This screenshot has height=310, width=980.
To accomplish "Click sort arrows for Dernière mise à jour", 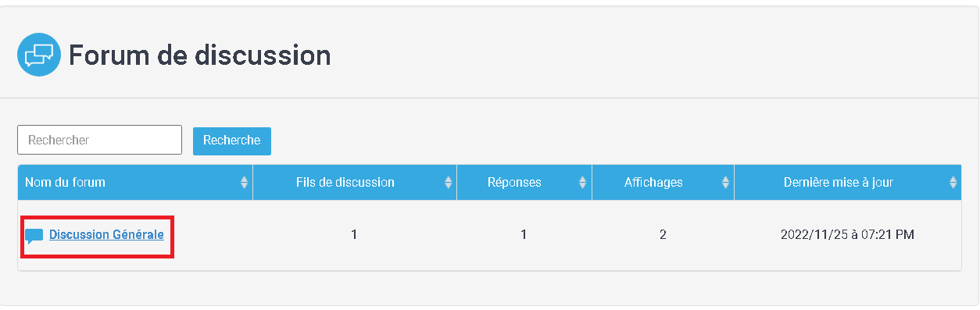I will (x=953, y=183).
